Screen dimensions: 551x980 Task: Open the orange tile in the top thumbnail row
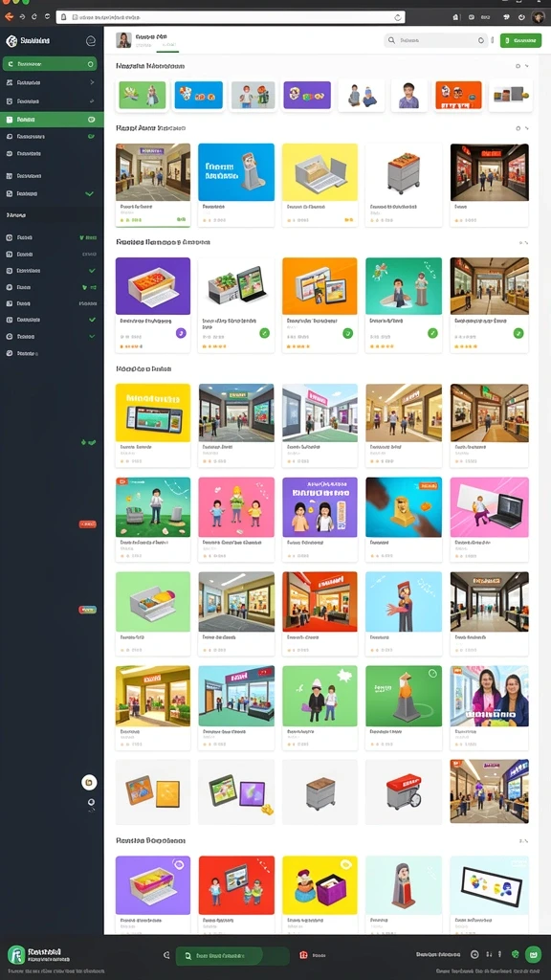coord(458,95)
